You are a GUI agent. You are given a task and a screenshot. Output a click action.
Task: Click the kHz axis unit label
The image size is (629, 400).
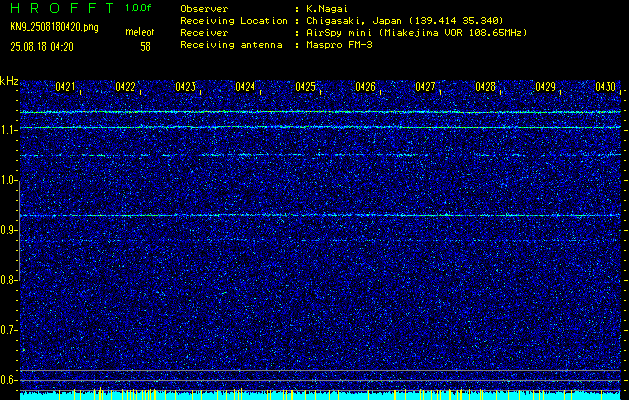tap(9, 81)
